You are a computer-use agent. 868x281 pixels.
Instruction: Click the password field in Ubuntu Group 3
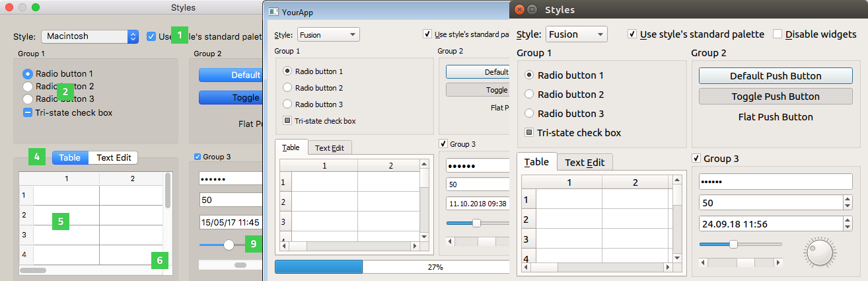point(776,181)
